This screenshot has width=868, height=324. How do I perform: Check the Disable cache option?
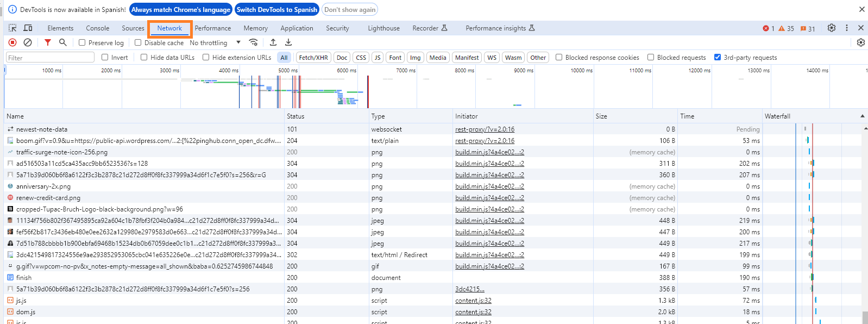pos(138,42)
